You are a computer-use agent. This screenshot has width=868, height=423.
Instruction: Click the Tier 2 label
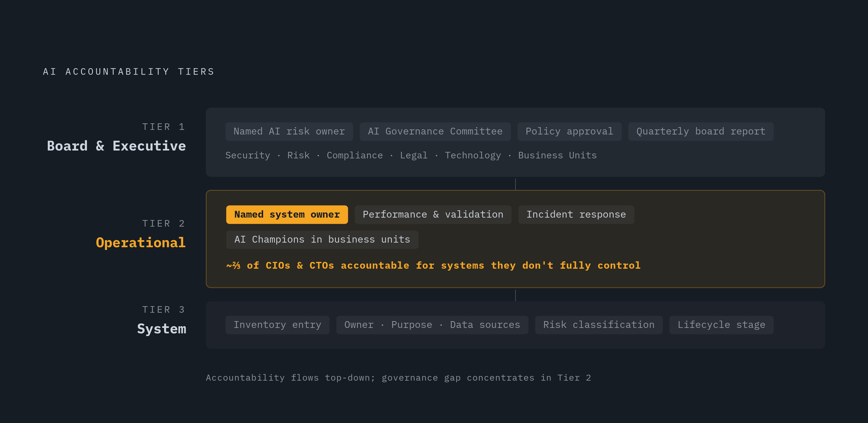click(164, 224)
